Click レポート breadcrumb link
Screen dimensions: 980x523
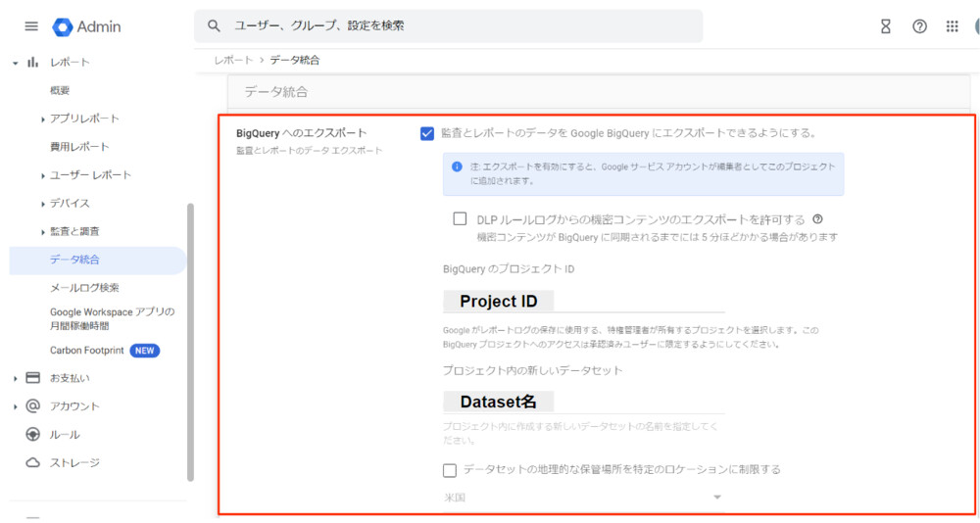tap(233, 60)
